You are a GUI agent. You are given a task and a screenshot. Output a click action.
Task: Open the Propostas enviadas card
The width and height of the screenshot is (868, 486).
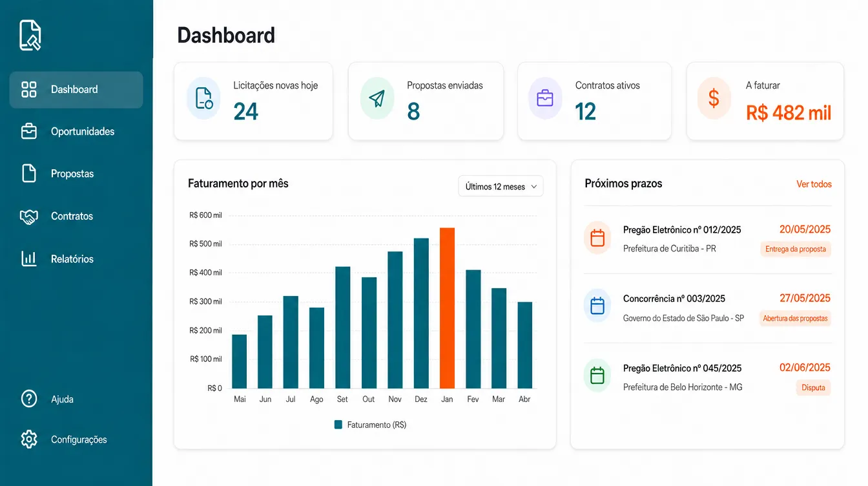point(426,101)
